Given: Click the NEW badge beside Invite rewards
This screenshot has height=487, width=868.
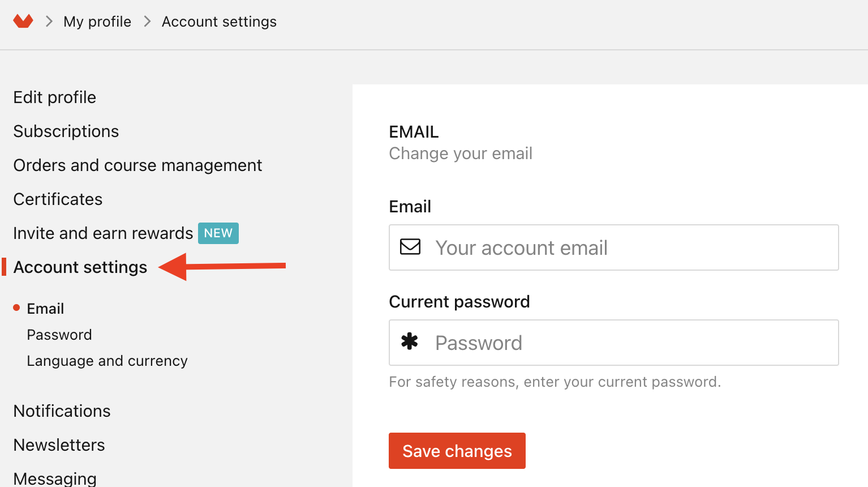Looking at the screenshot, I should pyautogui.click(x=218, y=233).
